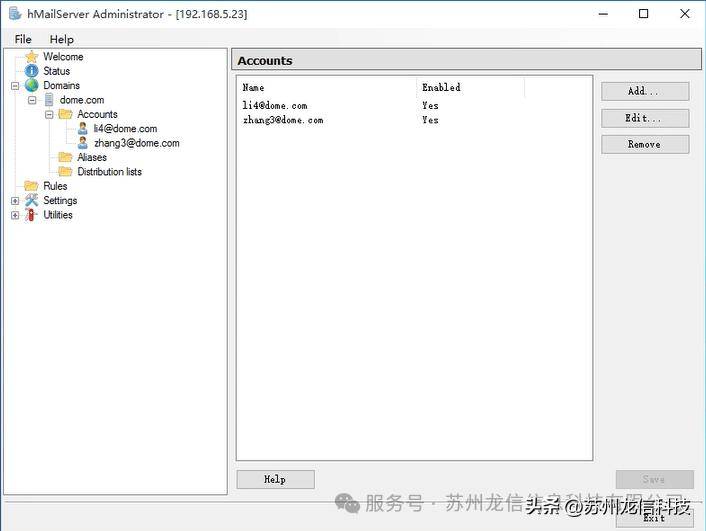Click the Distribution lists folder icon
Viewport: 706px width, 531px height.
point(66,172)
